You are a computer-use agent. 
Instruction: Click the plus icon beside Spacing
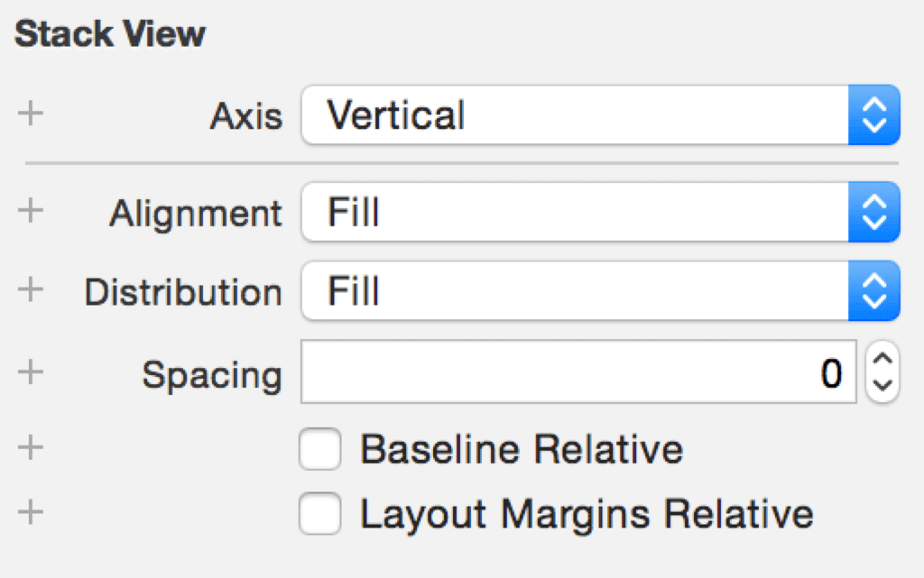(x=32, y=372)
